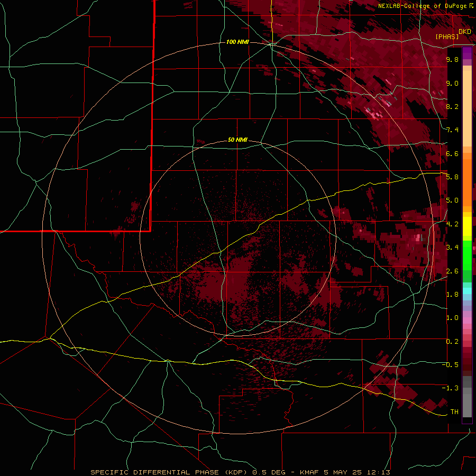Viewport: 476px width, 476px height.
Task: Click the "[PHAS]" label above the color scale
Action: coord(447,37)
